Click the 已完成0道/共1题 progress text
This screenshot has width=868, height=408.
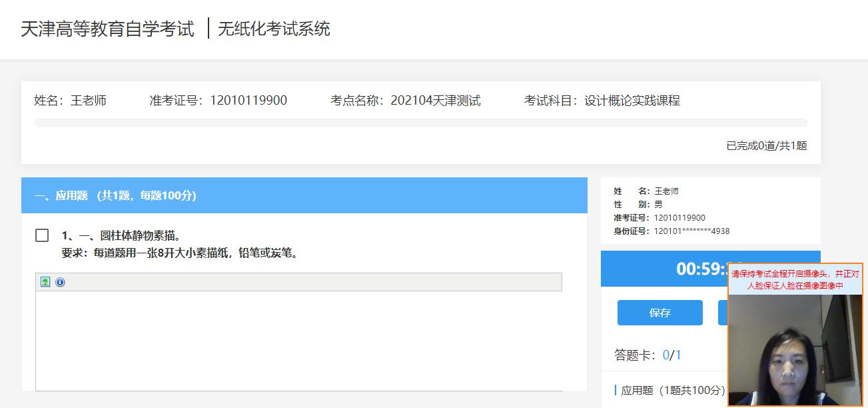coord(766,145)
